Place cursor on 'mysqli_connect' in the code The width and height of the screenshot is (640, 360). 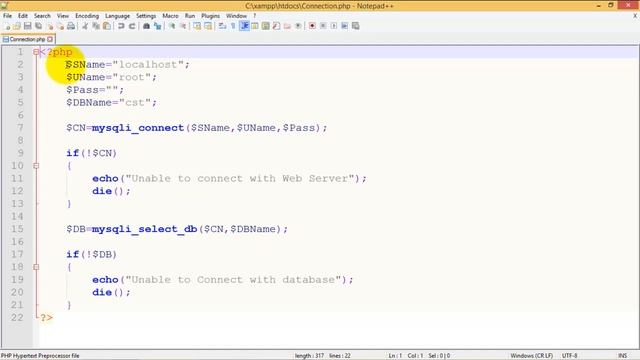138,128
